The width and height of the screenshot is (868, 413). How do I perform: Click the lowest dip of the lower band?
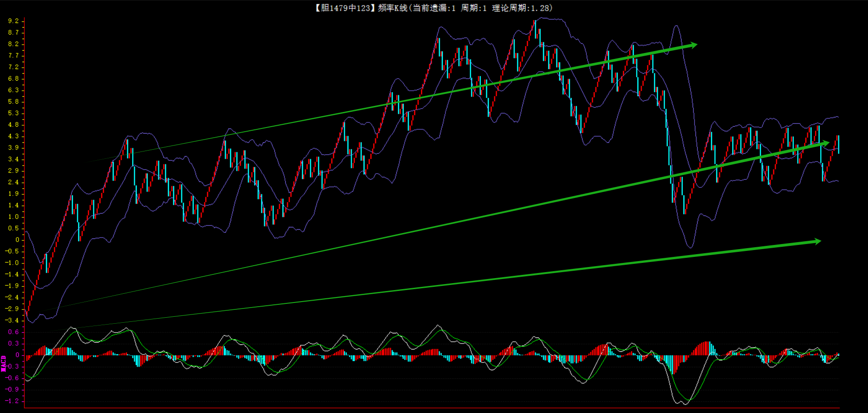point(690,247)
